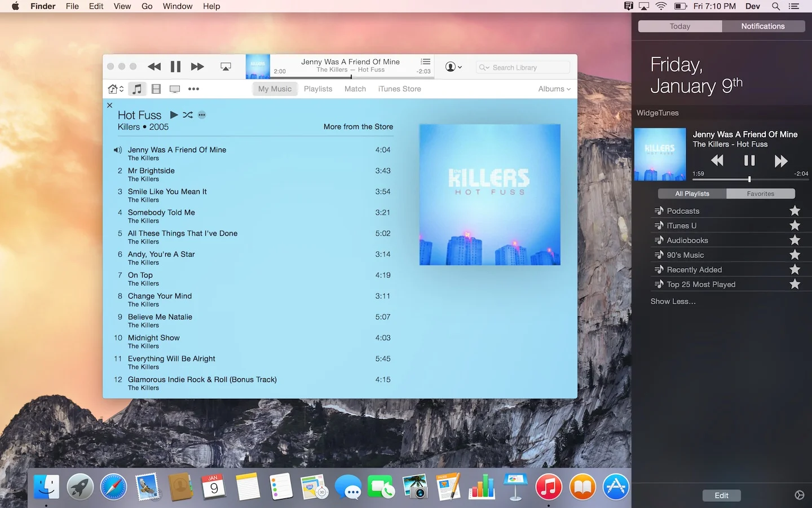Click the Hot Fuss album artwork

click(x=490, y=195)
